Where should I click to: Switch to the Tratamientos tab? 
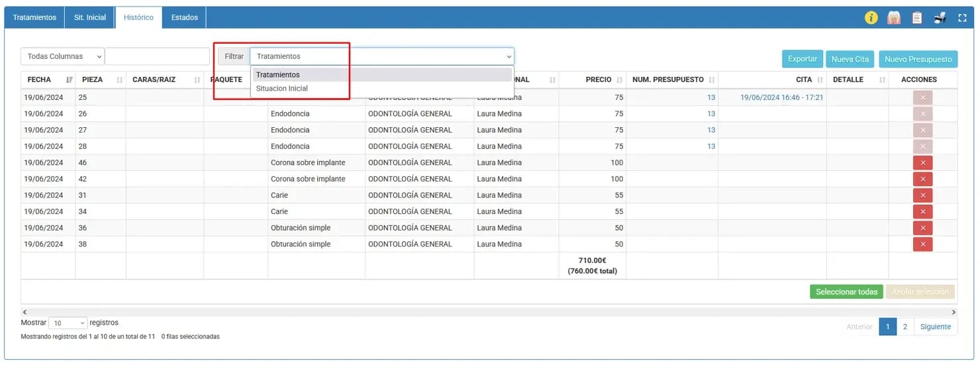pos(34,17)
